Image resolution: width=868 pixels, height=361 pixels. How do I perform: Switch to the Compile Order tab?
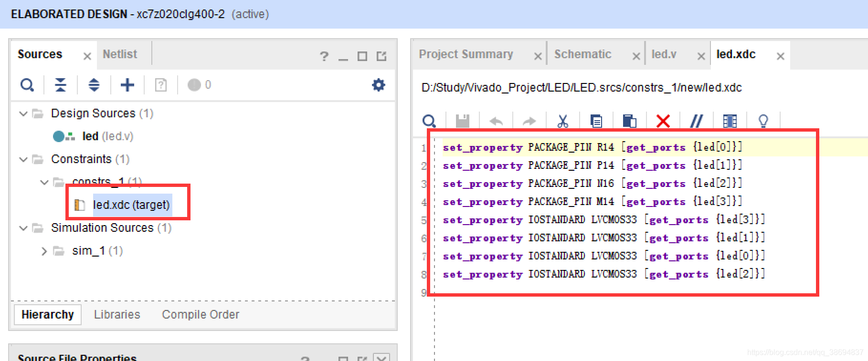point(201,315)
